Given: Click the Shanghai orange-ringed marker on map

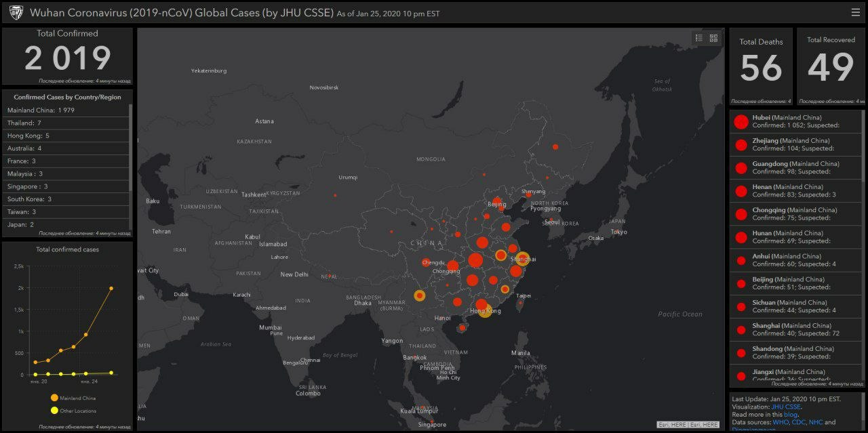Looking at the screenshot, I should click(x=523, y=257).
